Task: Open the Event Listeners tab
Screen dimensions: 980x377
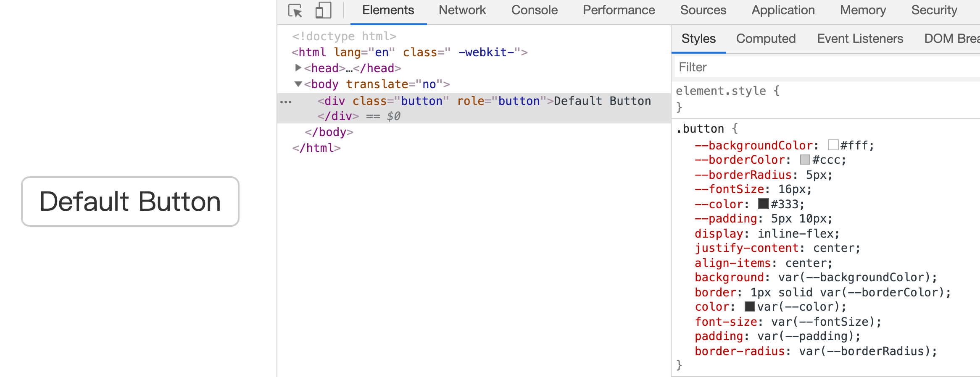Action: (x=860, y=39)
